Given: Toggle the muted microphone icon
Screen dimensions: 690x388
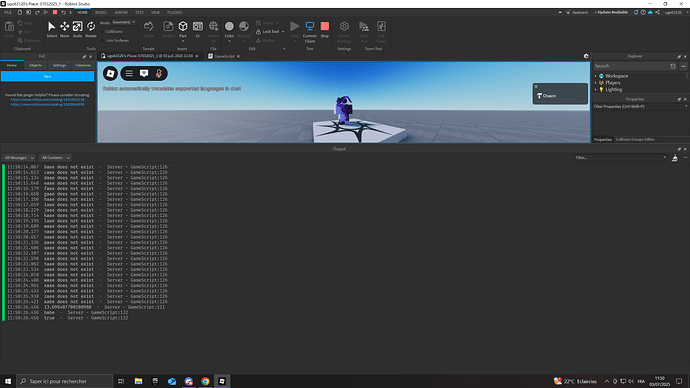Looking at the screenshot, I should click(x=159, y=73).
